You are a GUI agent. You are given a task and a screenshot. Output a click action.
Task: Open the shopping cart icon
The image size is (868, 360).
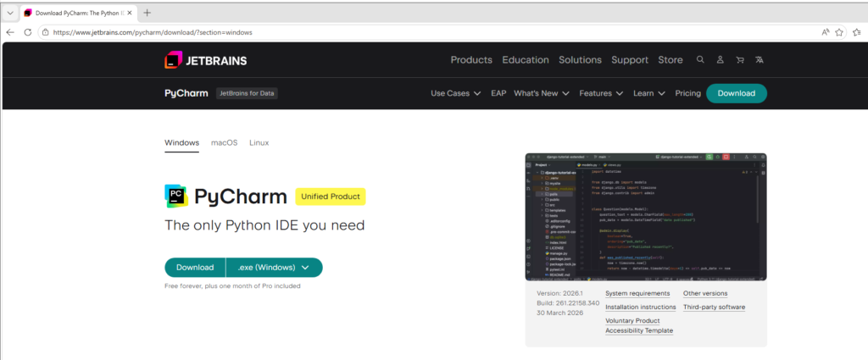[740, 60]
